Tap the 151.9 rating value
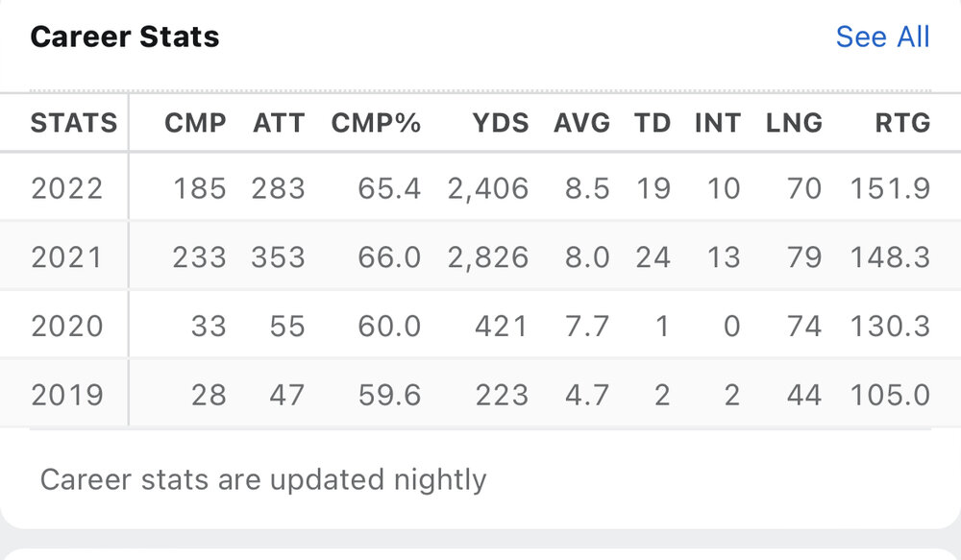The width and height of the screenshot is (961, 560). pyautogui.click(x=890, y=188)
